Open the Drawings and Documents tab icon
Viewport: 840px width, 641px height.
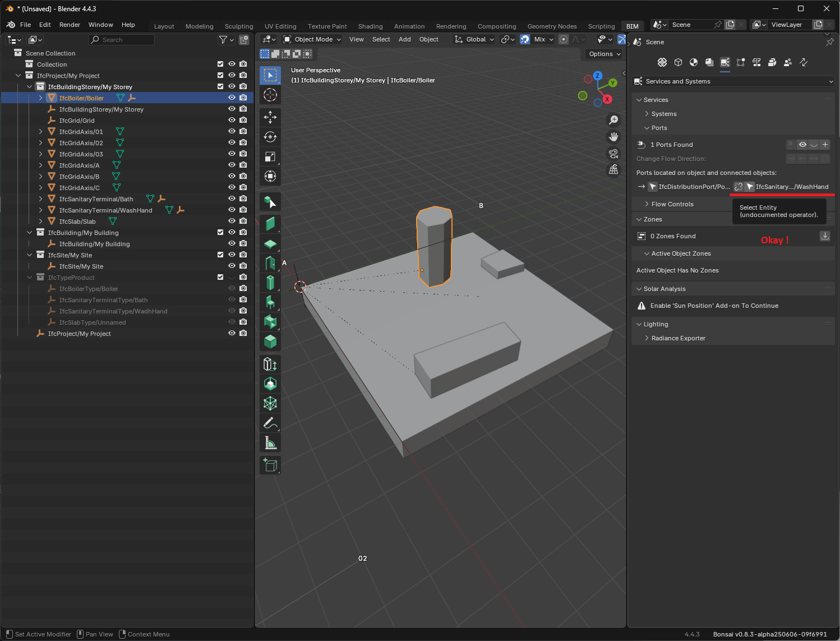coord(709,62)
